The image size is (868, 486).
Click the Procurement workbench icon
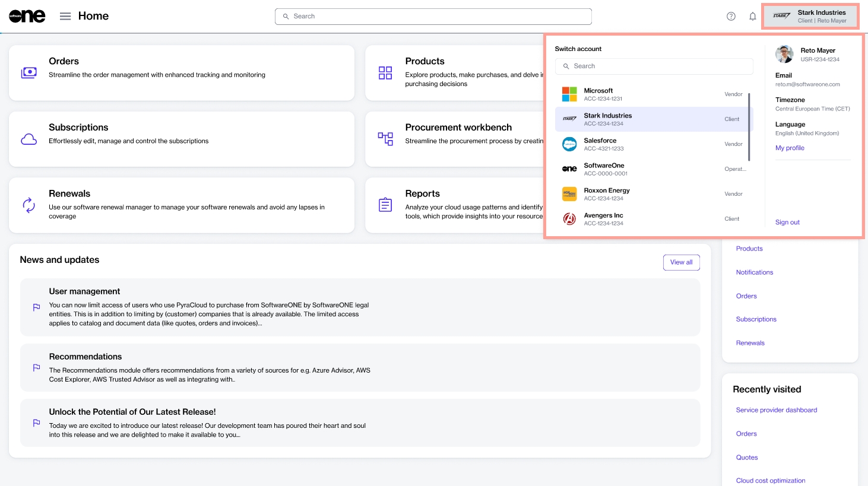click(x=385, y=139)
